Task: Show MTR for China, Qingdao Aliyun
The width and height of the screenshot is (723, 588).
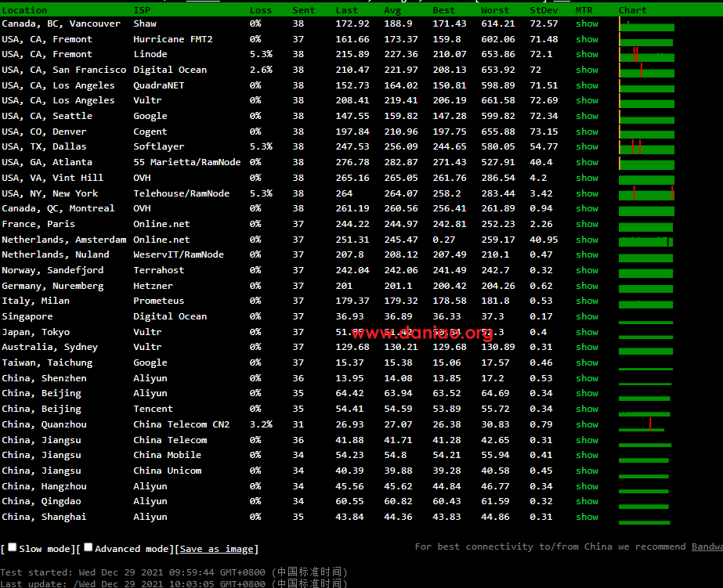Action: point(587,500)
